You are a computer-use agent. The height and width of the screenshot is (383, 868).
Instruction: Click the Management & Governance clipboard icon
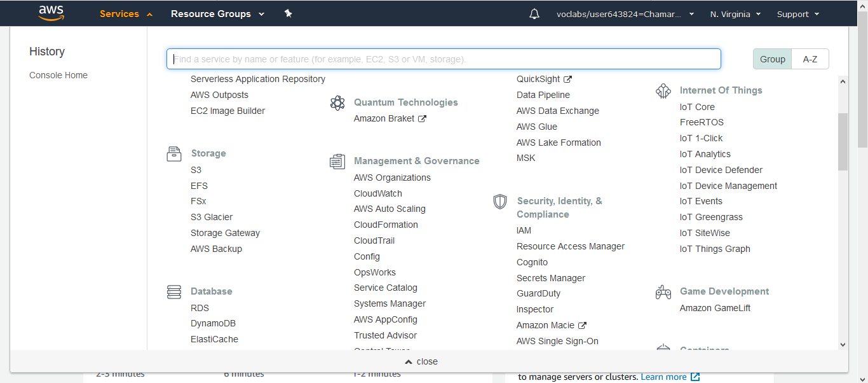[337, 161]
